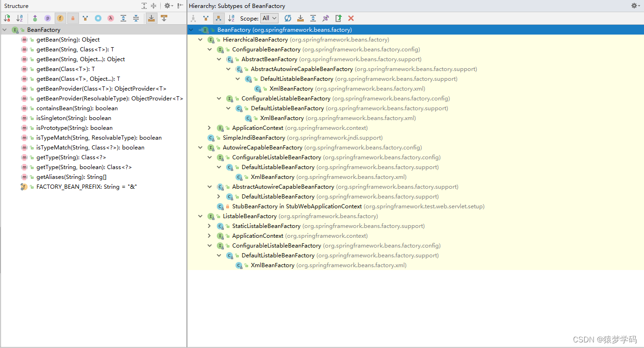Click Expand All in Structure toolbar
This screenshot has width=644, height=348.
click(x=123, y=18)
